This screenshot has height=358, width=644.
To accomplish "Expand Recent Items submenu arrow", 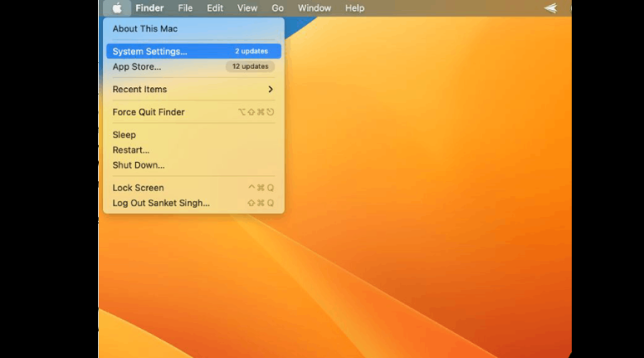I will point(270,89).
